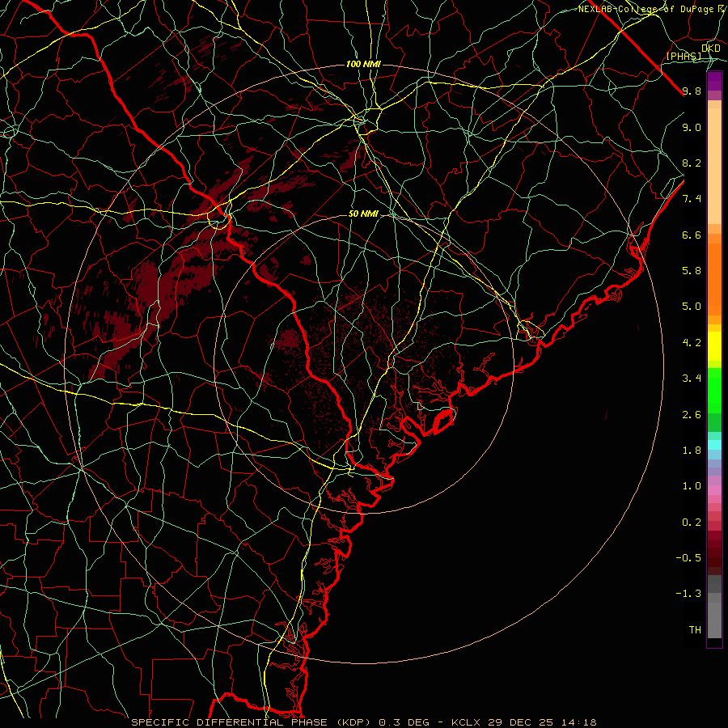The width and height of the screenshot is (728, 728).
Task: Select the 1.0 scale label
Action: coord(692,486)
